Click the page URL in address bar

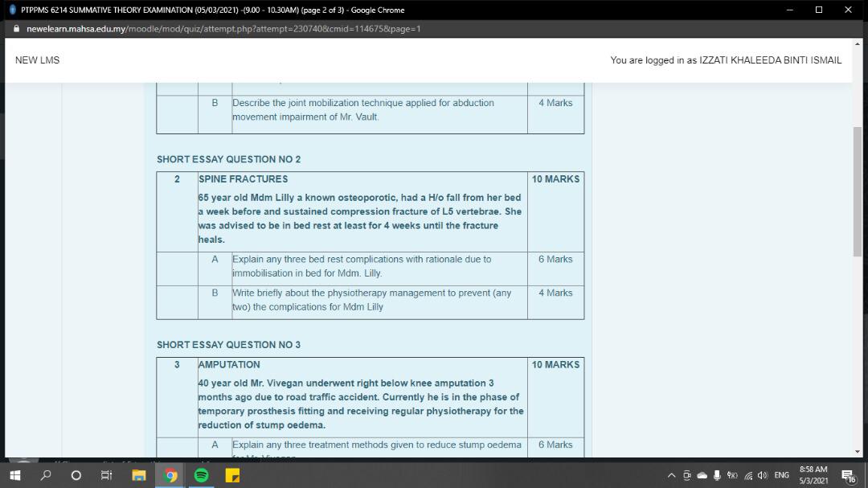pyautogui.click(x=223, y=29)
